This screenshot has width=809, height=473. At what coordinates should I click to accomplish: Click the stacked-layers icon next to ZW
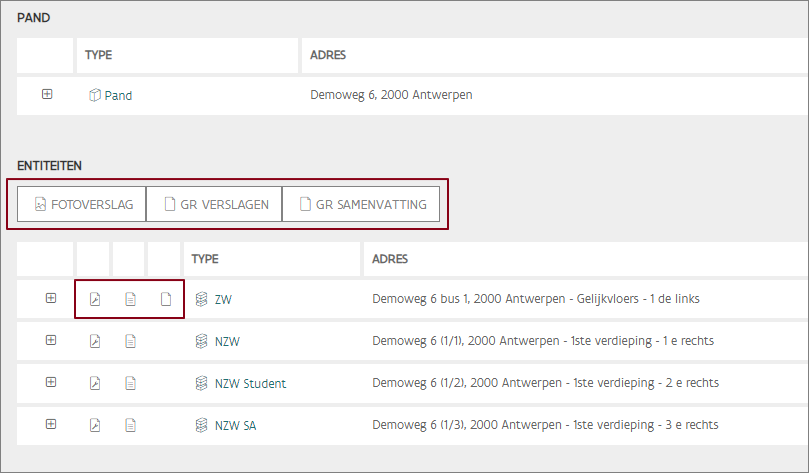coord(201,298)
